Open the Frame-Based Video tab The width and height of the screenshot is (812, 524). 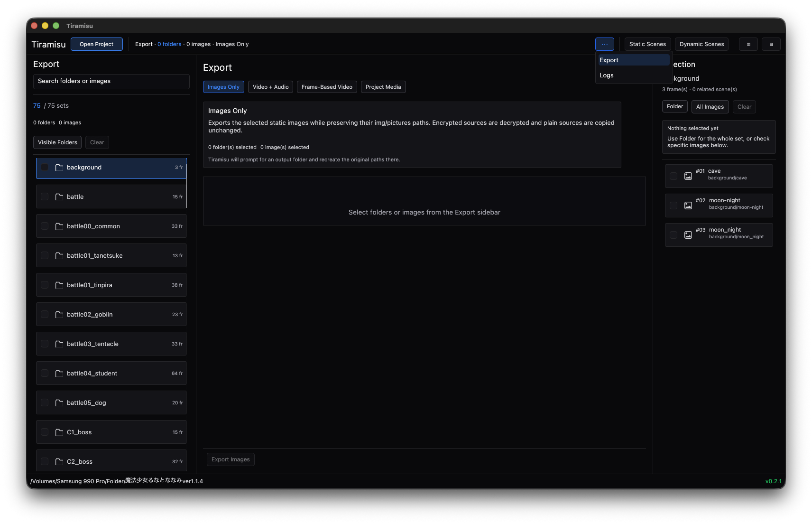coord(327,87)
